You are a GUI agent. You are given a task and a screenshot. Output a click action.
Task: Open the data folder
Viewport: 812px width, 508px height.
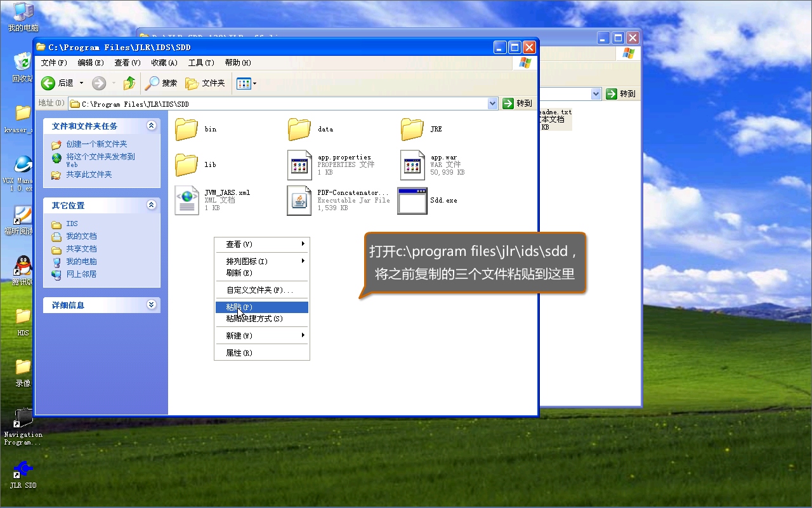pyautogui.click(x=299, y=129)
